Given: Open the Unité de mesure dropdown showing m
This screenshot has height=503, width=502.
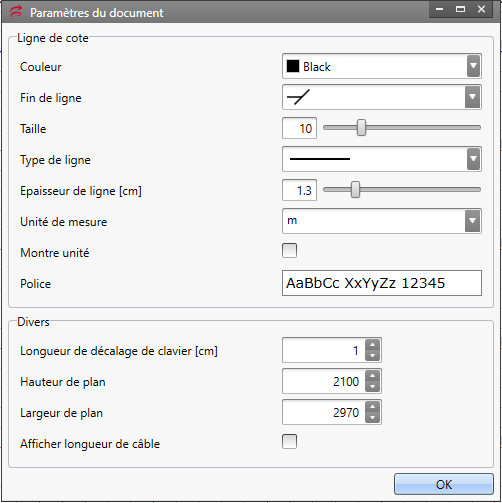Looking at the screenshot, I should tap(472, 221).
